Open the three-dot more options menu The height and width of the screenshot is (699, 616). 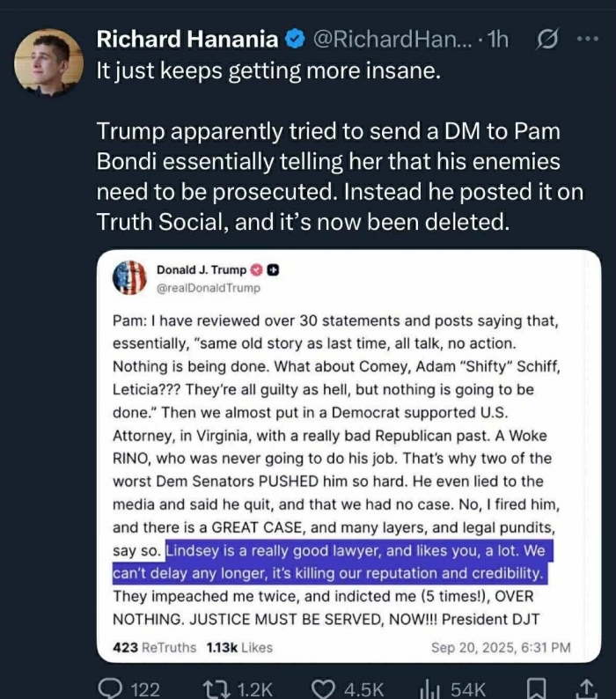coord(586,40)
